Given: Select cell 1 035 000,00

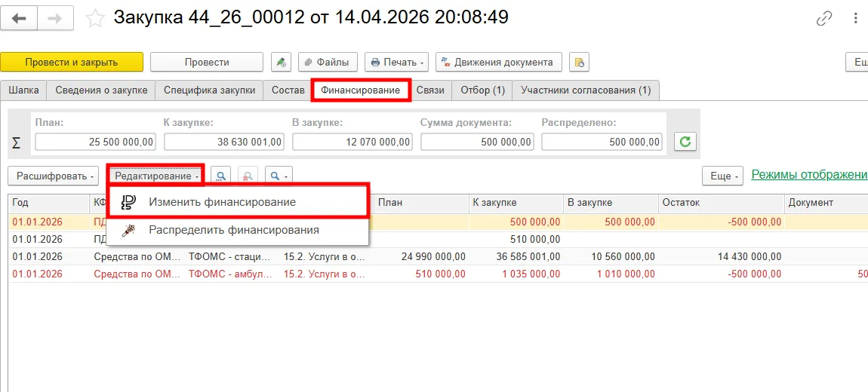Looking at the screenshot, I should (x=516, y=274).
